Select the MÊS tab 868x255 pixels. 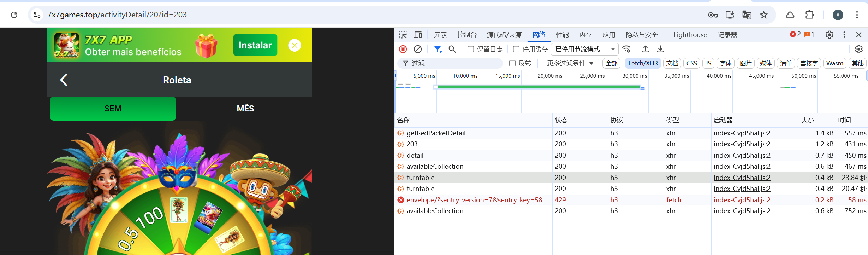click(245, 109)
